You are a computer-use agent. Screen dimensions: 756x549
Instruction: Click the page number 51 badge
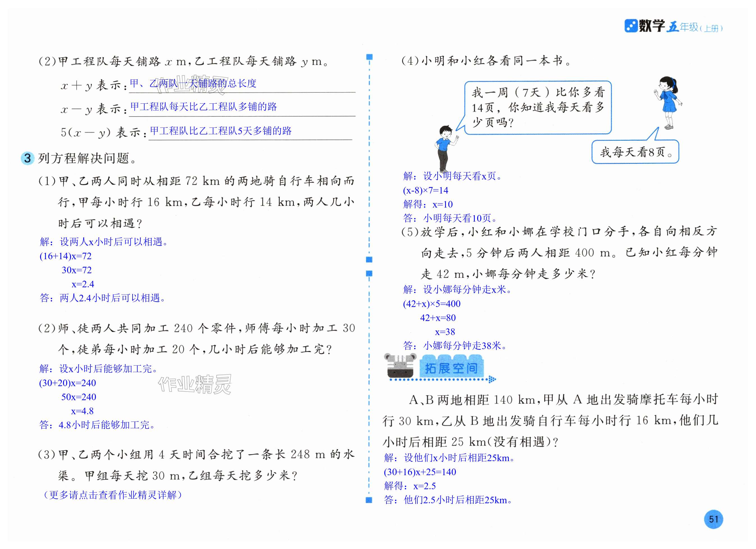coord(713,519)
